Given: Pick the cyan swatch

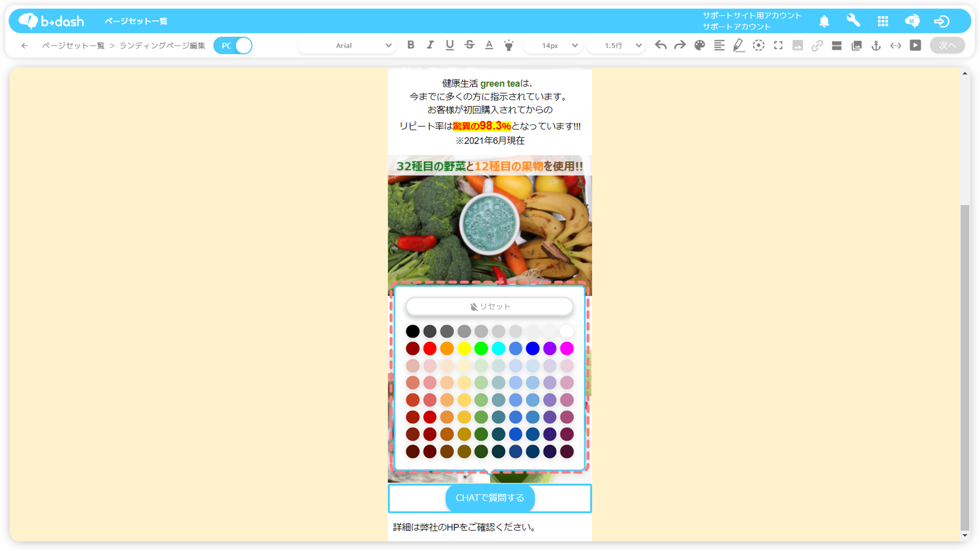Looking at the screenshot, I should (x=498, y=349).
